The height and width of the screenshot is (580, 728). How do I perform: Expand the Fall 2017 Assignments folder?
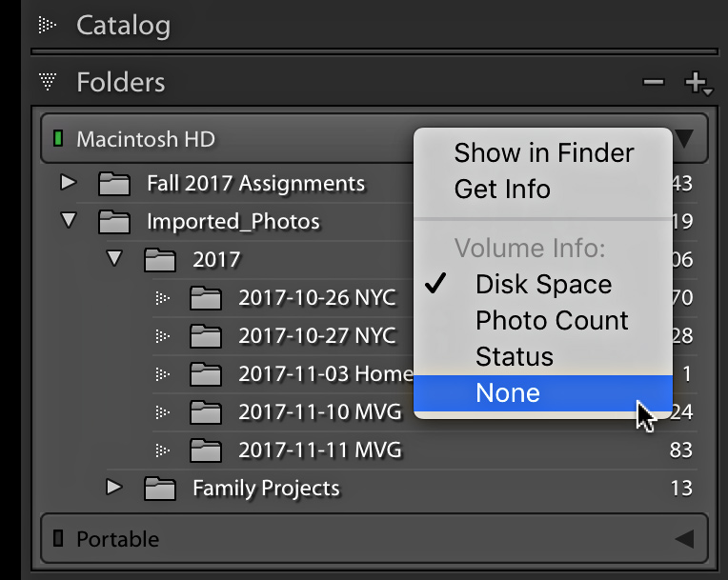click(69, 182)
